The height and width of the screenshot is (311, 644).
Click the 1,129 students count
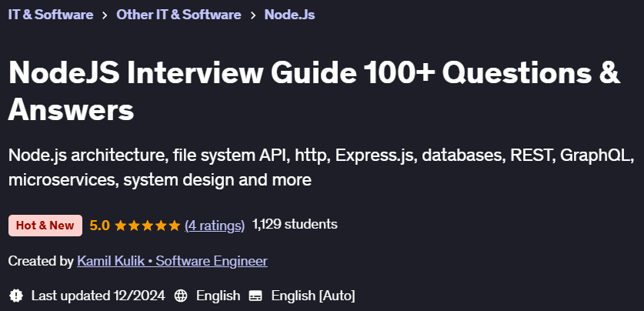[295, 224]
